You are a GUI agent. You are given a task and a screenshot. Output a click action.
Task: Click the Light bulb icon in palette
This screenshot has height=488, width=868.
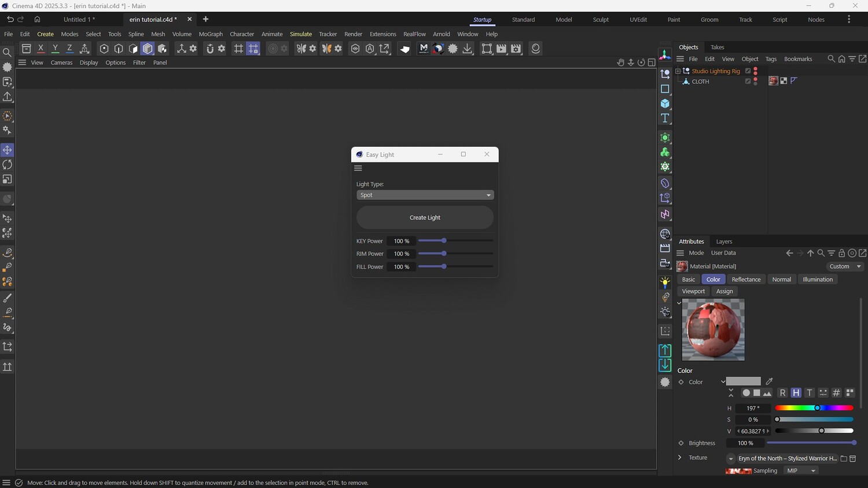pos(665,282)
